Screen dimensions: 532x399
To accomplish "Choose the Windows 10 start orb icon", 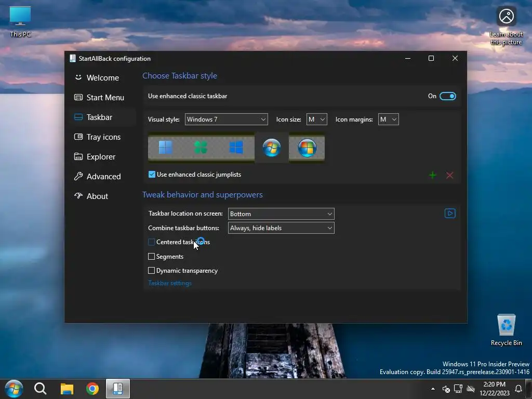I will 236,148.
